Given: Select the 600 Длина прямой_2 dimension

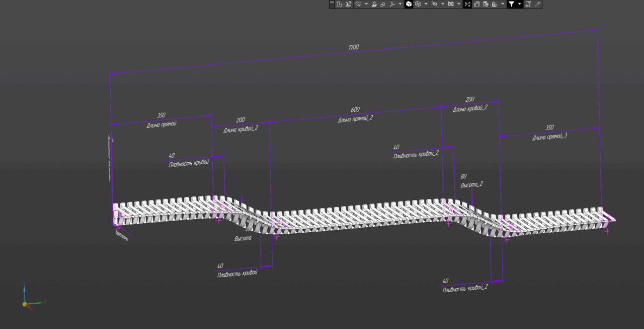Looking at the screenshot, I should pyautogui.click(x=355, y=110).
